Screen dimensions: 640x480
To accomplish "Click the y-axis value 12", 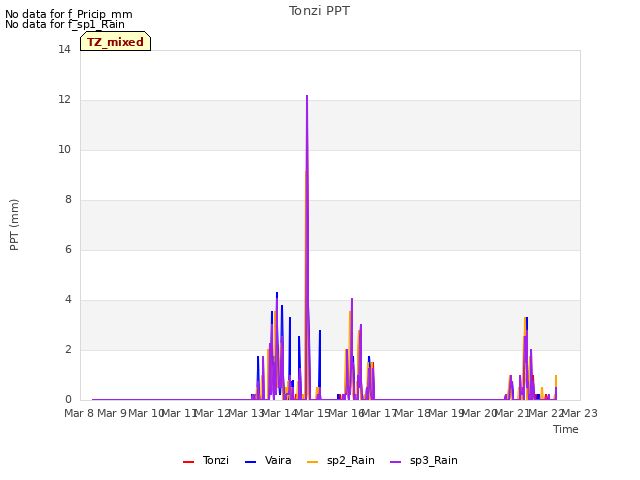I will pos(64,100).
